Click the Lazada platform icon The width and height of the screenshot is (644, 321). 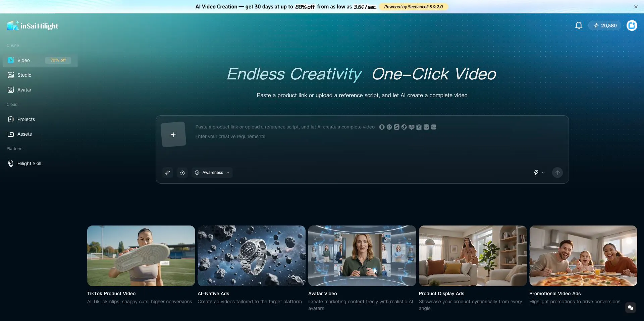pyautogui.click(x=412, y=127)
